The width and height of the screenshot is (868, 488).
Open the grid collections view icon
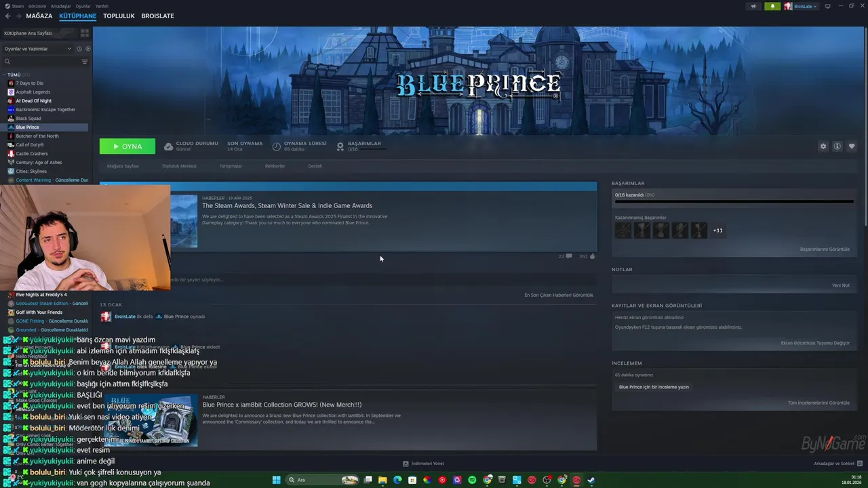click(x=85, y=33)
